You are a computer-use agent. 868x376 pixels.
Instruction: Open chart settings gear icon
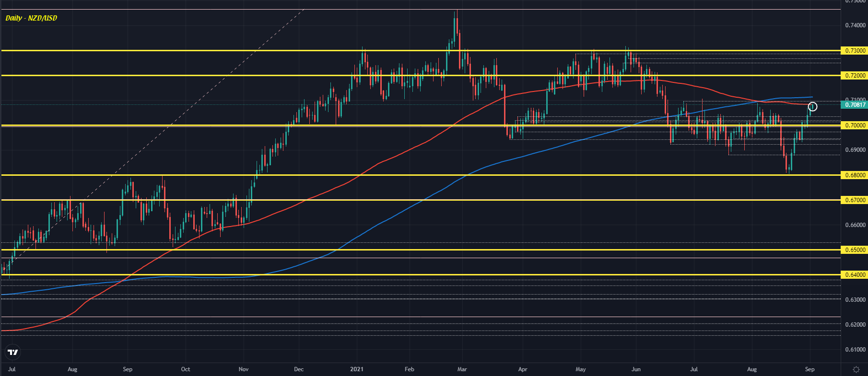coord(856,369)
